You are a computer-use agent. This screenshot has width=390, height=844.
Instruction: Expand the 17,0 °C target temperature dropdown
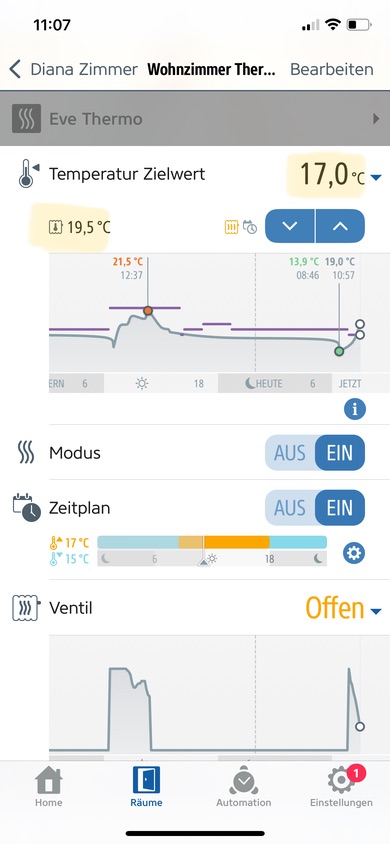[x=377, y=177]
